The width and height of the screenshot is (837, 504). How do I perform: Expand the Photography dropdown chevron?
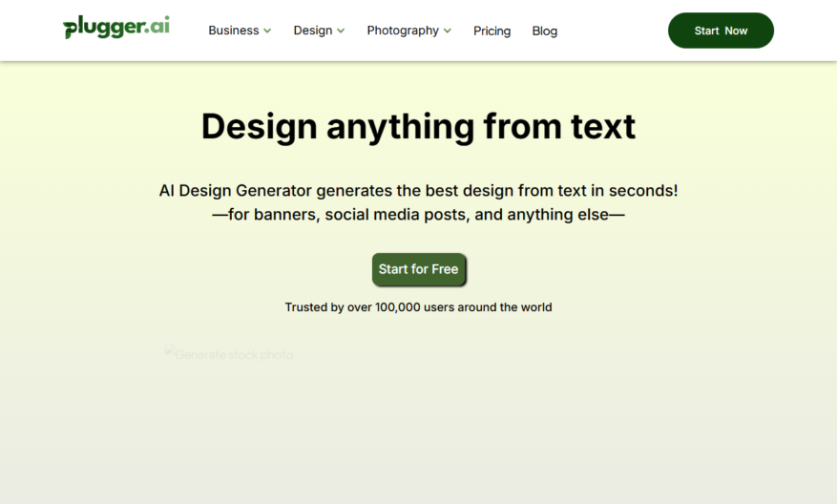point(448,31)
